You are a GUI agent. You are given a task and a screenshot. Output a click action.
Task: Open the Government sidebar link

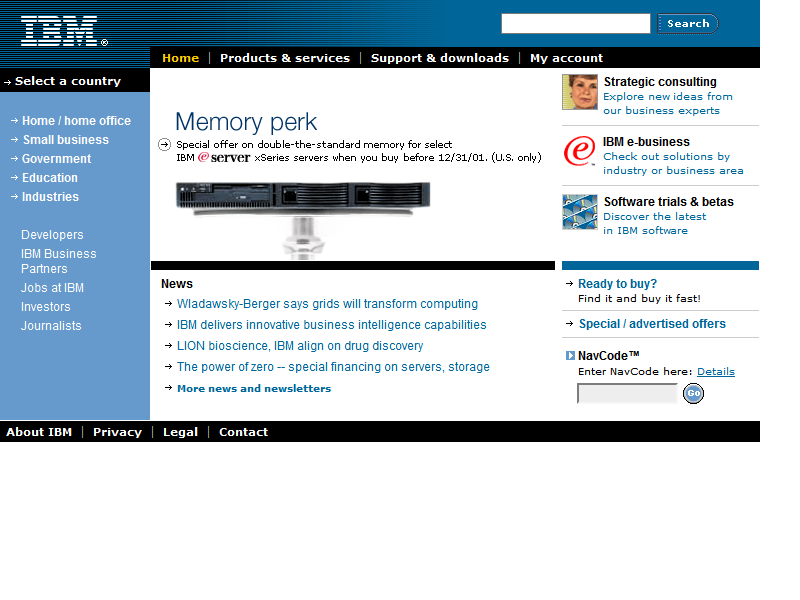coord(57,159)
